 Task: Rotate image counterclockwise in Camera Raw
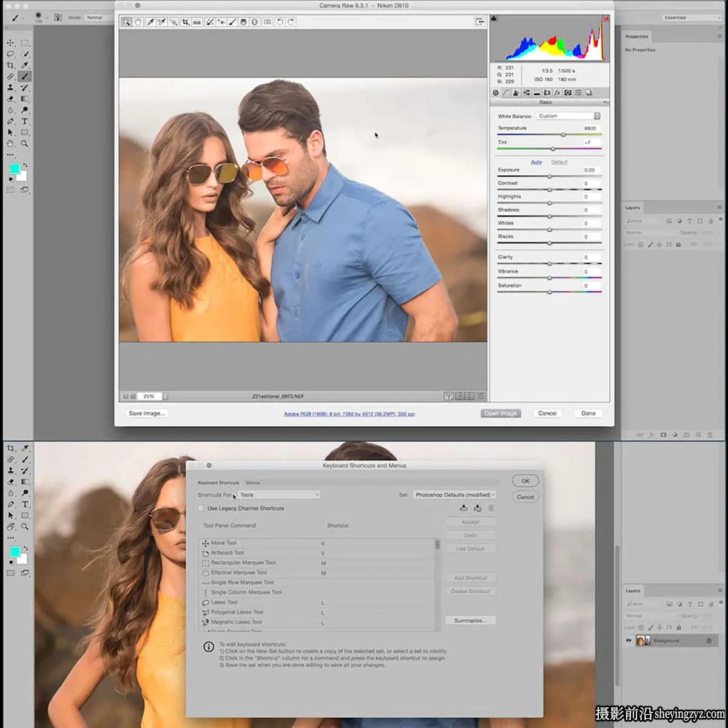(x=280, y=22)
